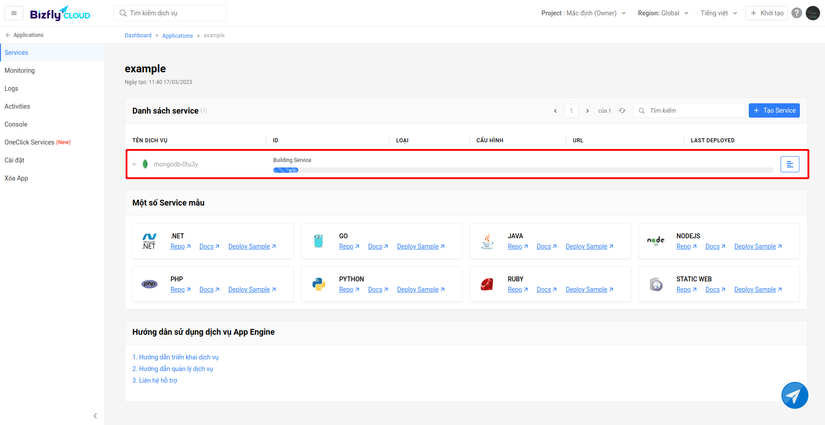Focus the service list Tìm kiếm field

point(689,111)
